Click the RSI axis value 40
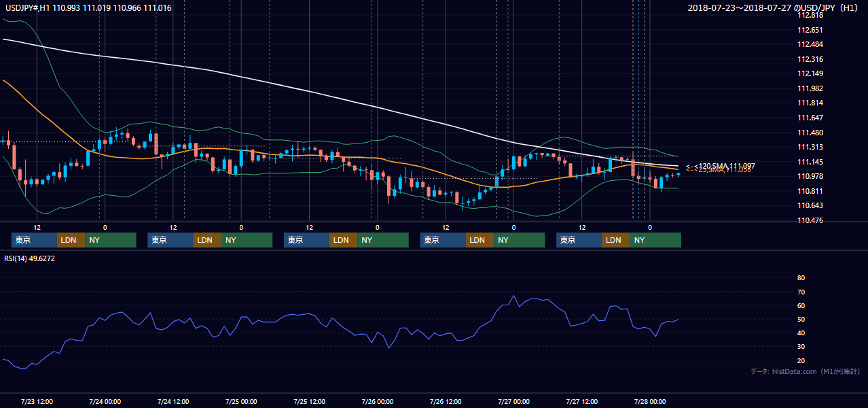868x408 pixels. point(801,333)
